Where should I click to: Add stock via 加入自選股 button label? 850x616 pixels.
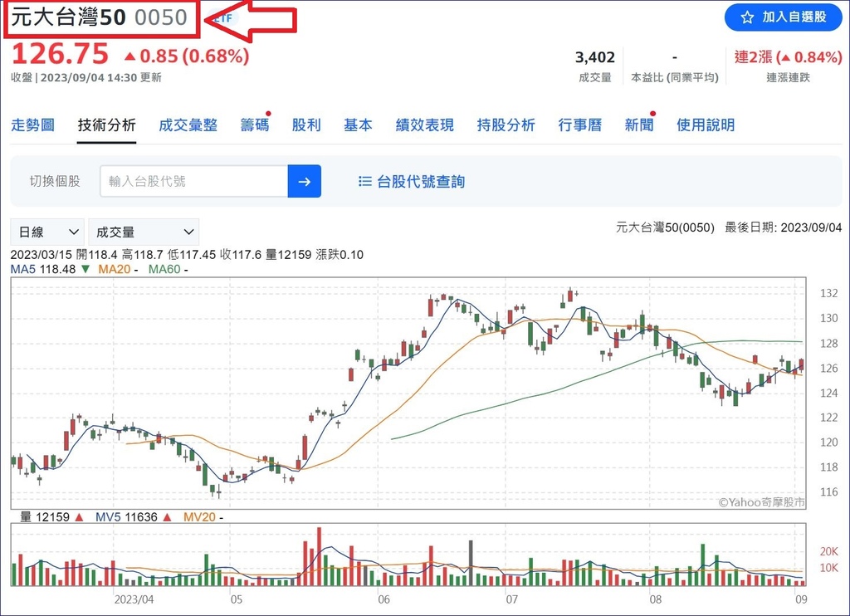794,17
